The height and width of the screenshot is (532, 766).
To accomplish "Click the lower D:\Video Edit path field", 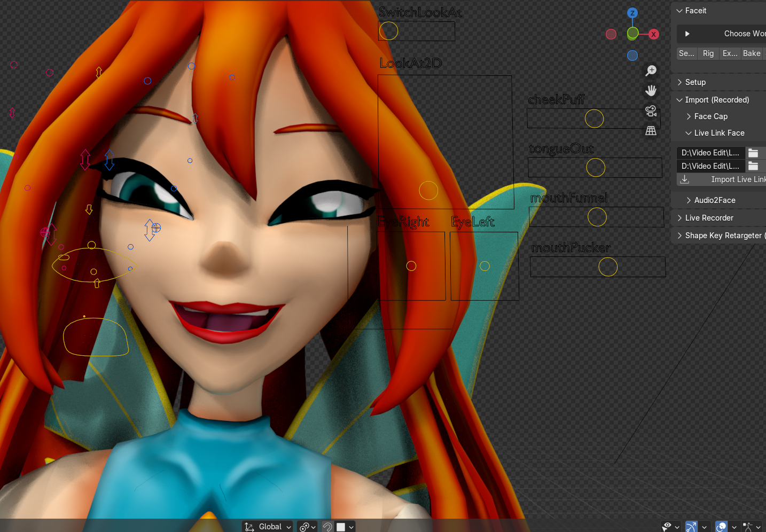I will pos(710,166).
